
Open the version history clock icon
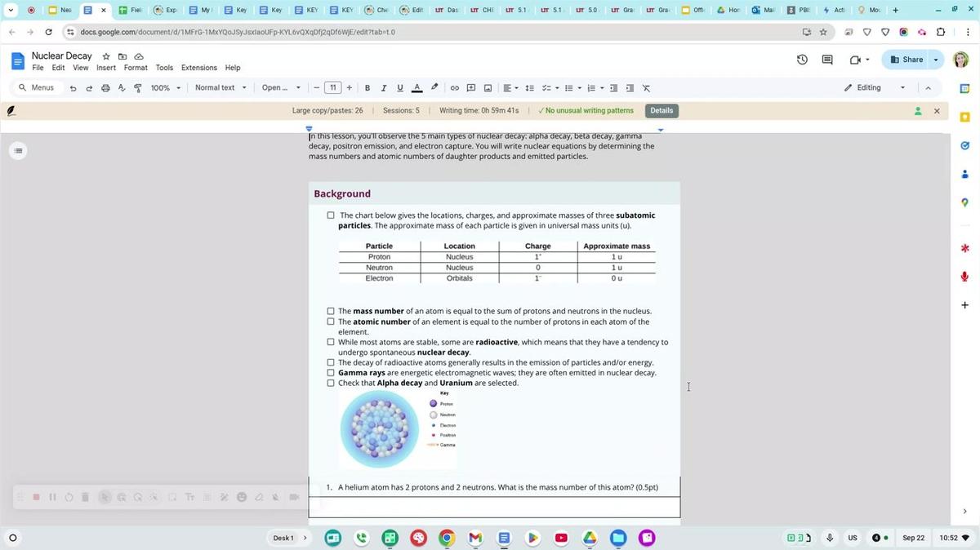pos(802,60)
